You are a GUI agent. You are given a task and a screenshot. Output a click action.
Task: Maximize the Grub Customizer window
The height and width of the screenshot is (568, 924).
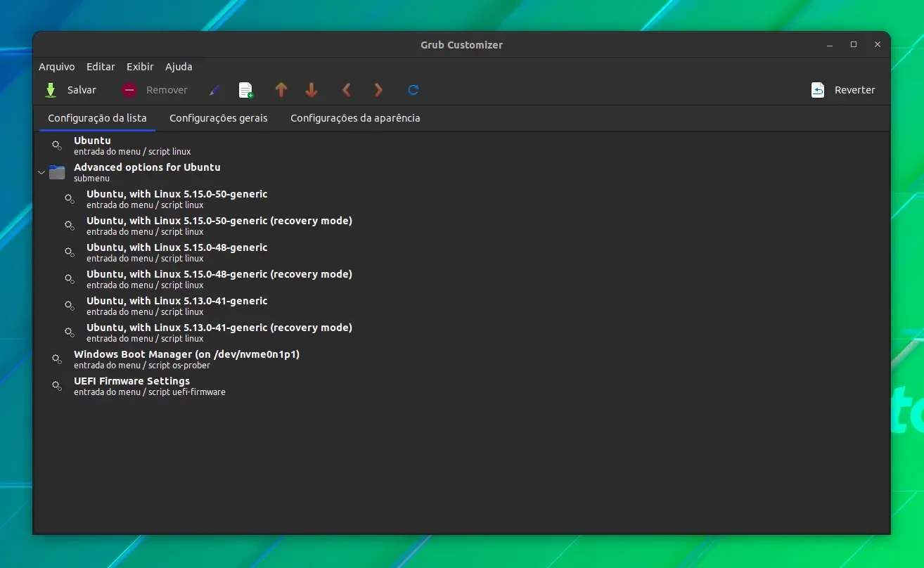(x=854, y=45)
